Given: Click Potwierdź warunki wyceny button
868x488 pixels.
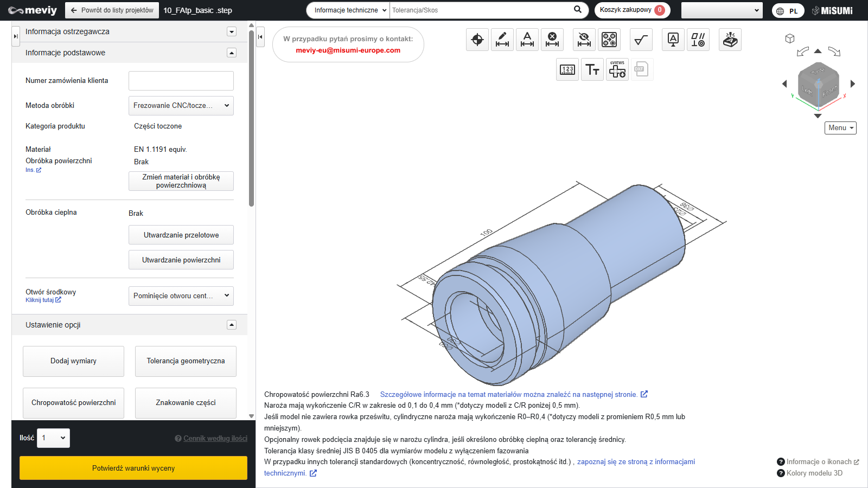Looking at the screenshot, I should point(133,468).
